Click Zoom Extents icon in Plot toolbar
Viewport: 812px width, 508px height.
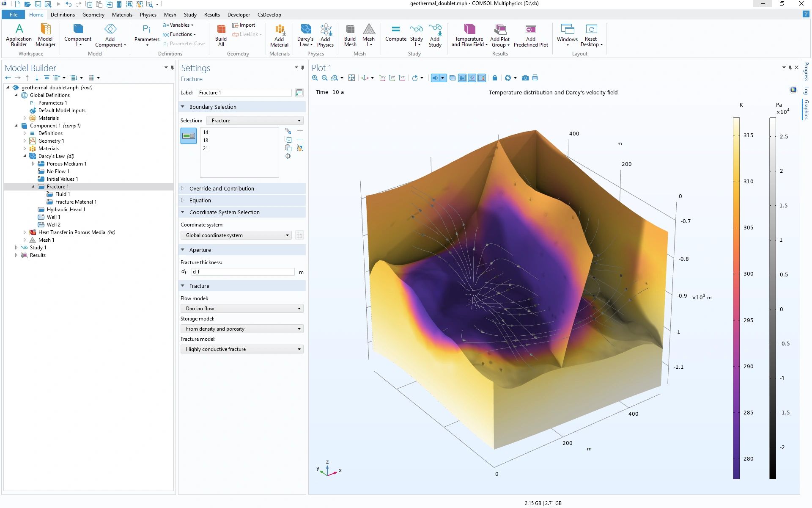351,78
